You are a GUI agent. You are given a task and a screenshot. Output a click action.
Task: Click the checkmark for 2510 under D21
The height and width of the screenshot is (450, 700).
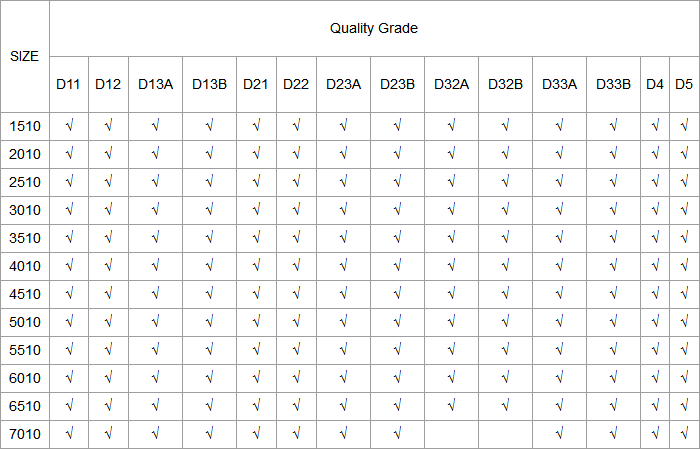(x=256, y=182)
